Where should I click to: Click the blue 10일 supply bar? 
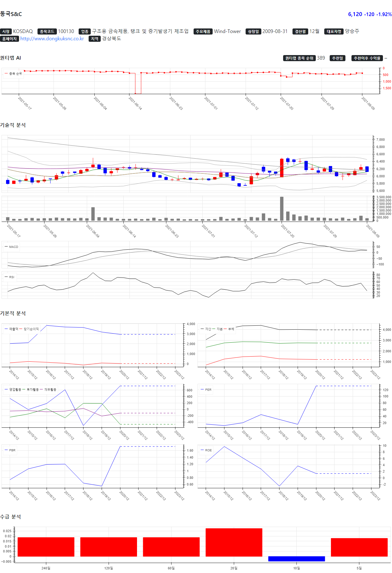pos(296,559)
